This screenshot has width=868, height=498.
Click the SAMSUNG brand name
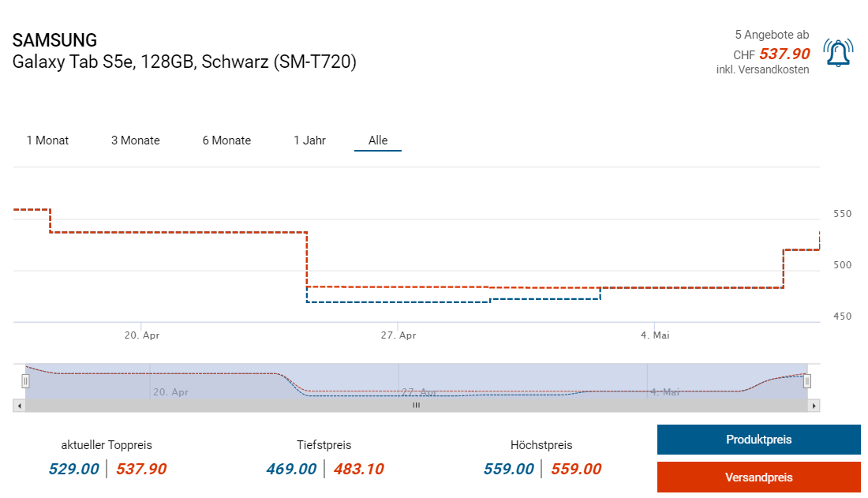coord(55,40)
